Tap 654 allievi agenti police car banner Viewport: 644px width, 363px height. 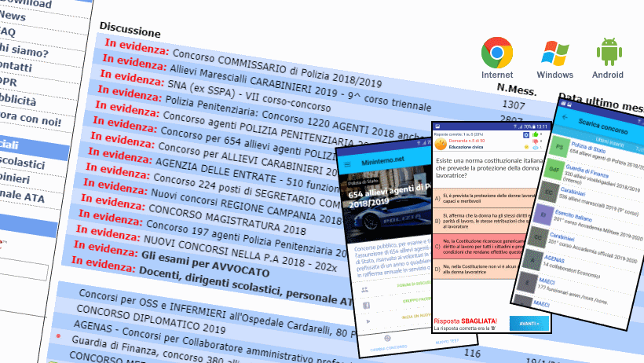pyautogui.click(x=386, y=201)
